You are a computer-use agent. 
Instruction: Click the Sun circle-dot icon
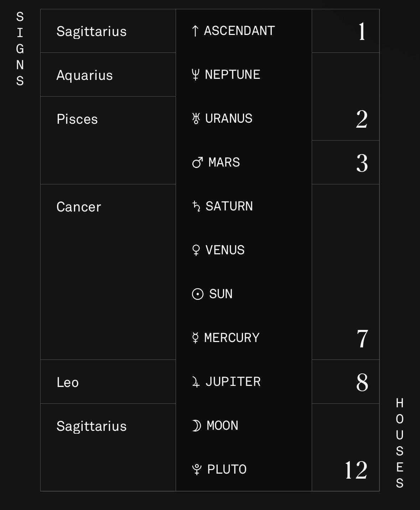pos(198,294)
